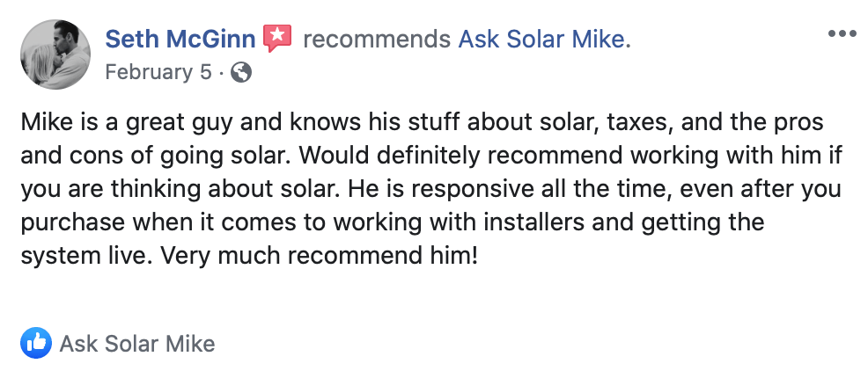
Task: Open the February 5 post timestamp
Action: point(158,72)
